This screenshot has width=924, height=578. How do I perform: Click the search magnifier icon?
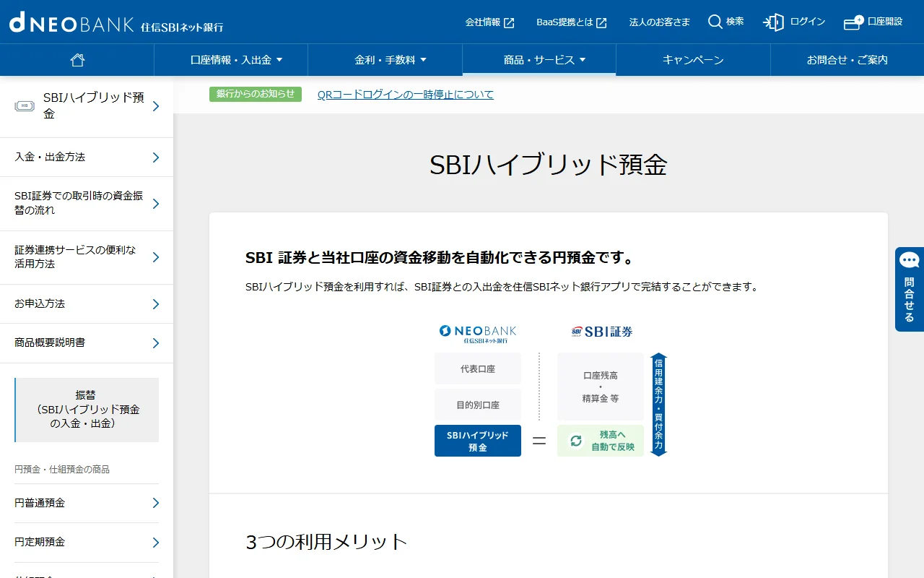pyautogui.click(x=715, y=22)
